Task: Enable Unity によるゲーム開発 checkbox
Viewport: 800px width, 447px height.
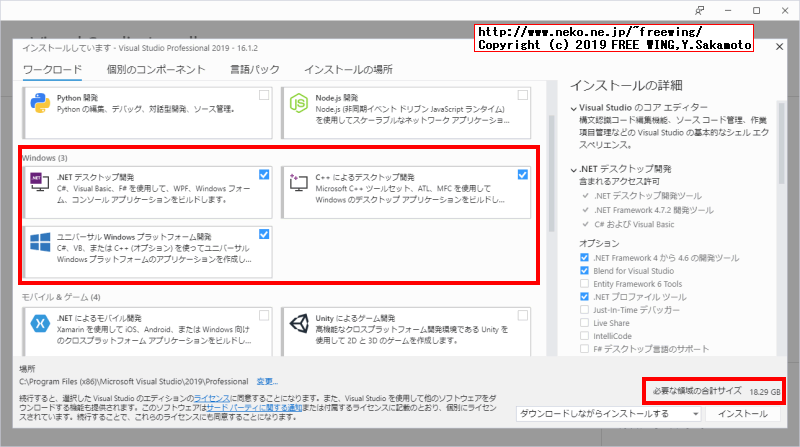Action: tap(522, 315)
